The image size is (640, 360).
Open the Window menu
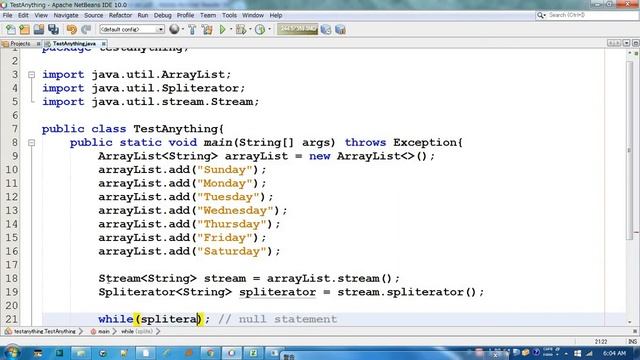pos(253,15)
